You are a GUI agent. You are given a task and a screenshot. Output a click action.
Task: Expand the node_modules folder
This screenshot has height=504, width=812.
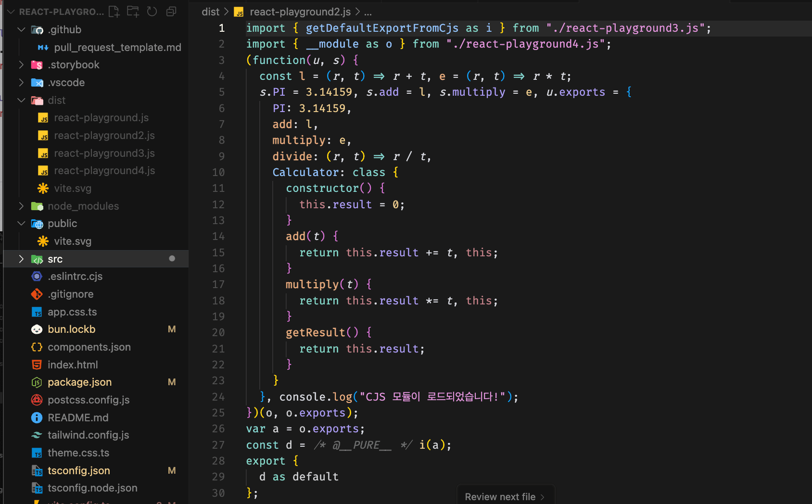(21, 206)
